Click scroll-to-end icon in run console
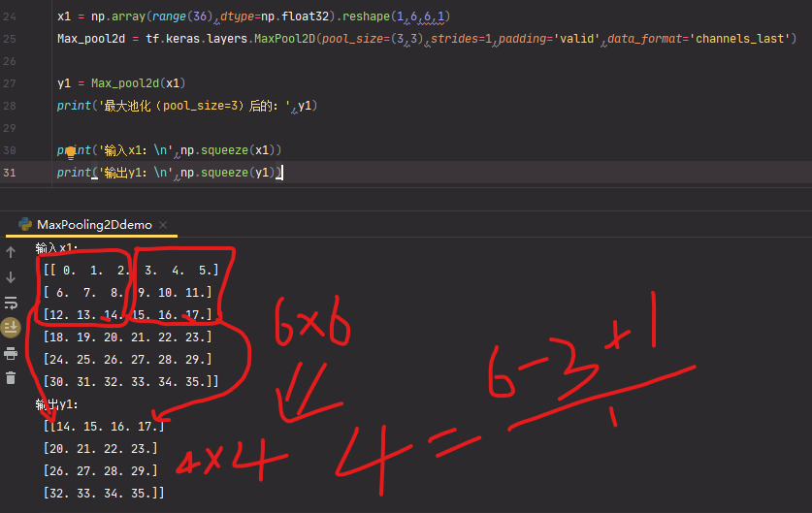The width and height of the screenshot is (812, 513). (11, 328)
